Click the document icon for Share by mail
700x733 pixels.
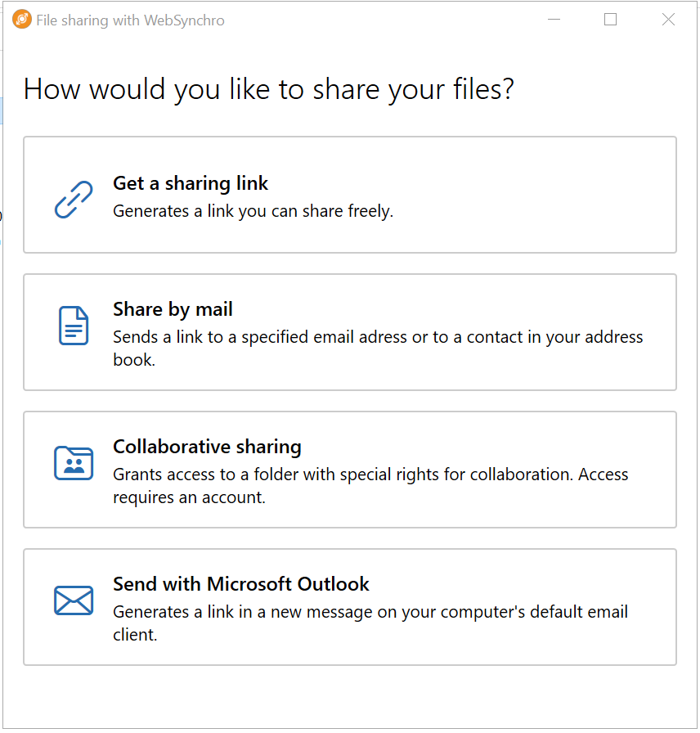click(x=74, y=326)
